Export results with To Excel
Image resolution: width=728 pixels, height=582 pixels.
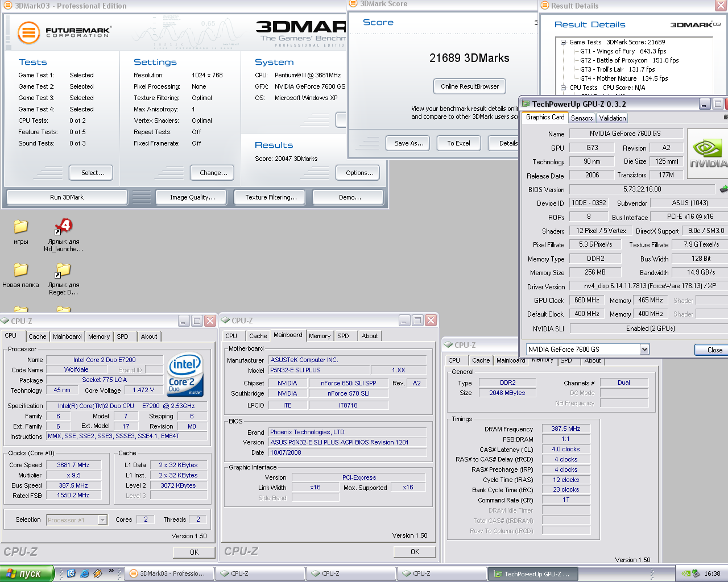[x=458, y=143]
